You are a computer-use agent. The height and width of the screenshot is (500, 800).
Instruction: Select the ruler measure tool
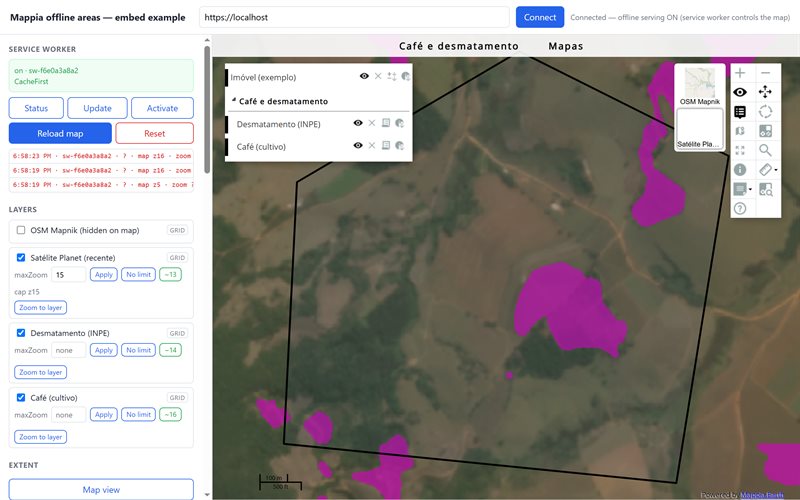(765, 169)
